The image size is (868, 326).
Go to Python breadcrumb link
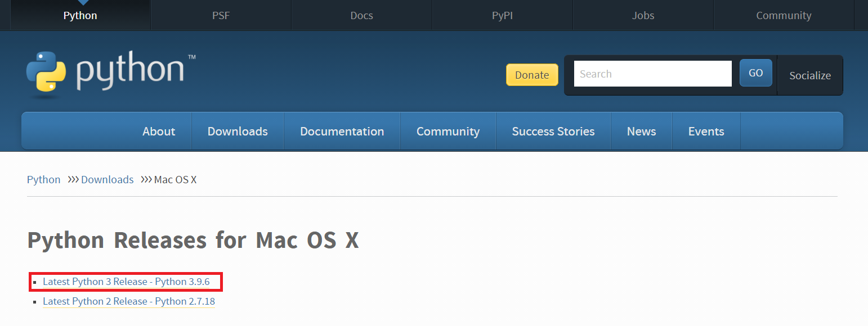44,180
